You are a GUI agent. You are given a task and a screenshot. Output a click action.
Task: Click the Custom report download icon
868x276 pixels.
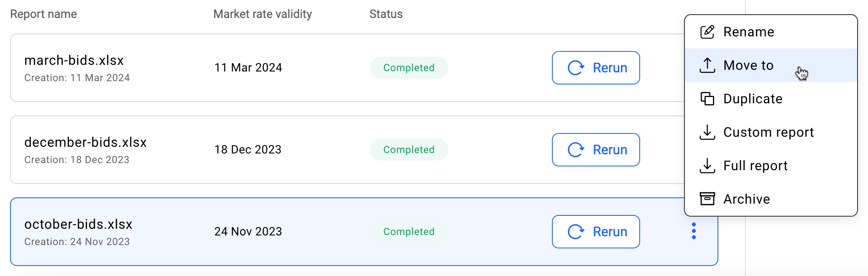click(707, 132)
